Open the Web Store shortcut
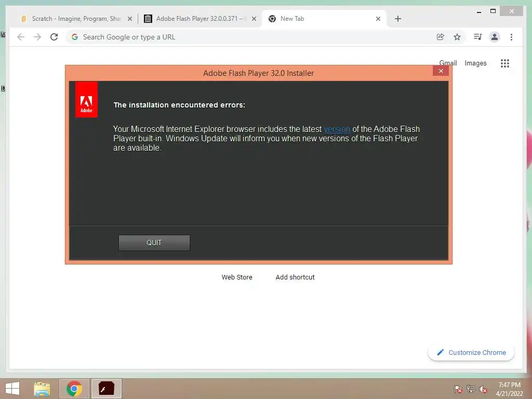This screenshot has height=399, width=532. click(x=237, y=277)
